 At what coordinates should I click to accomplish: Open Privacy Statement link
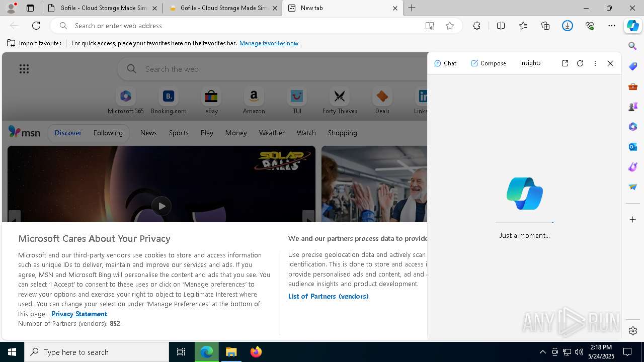tap(79, 314)
